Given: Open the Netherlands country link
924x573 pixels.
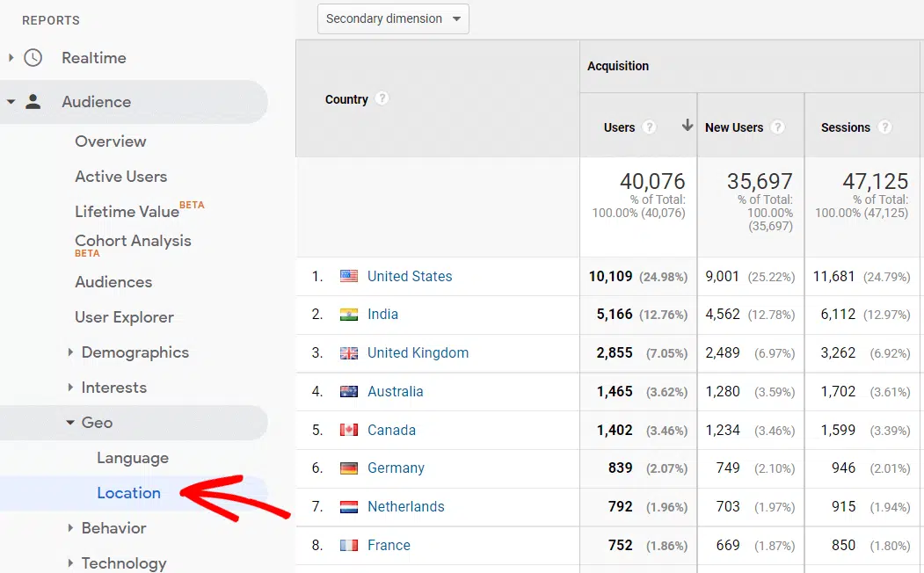Looking at the screenshot, I should click(405, 506).
